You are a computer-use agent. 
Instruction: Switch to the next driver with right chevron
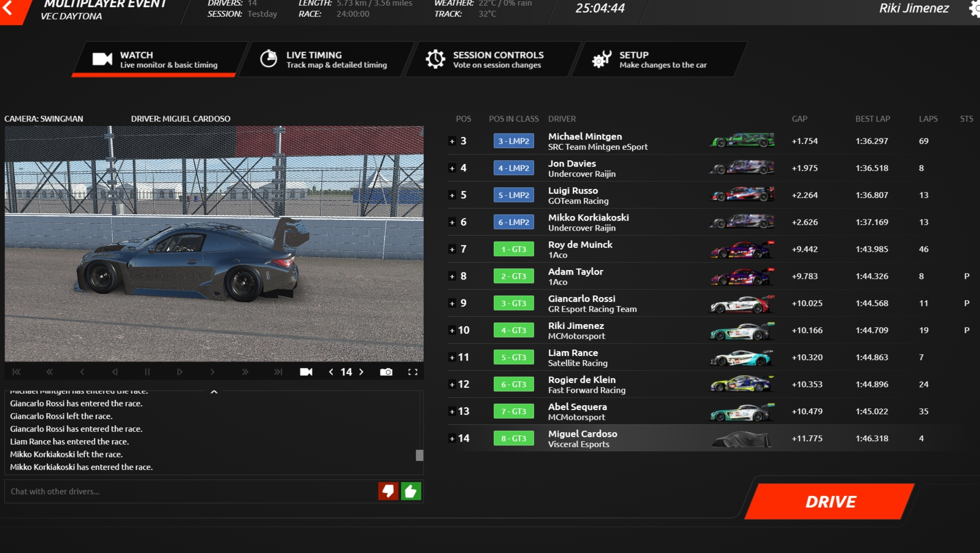tap(361, 372)
